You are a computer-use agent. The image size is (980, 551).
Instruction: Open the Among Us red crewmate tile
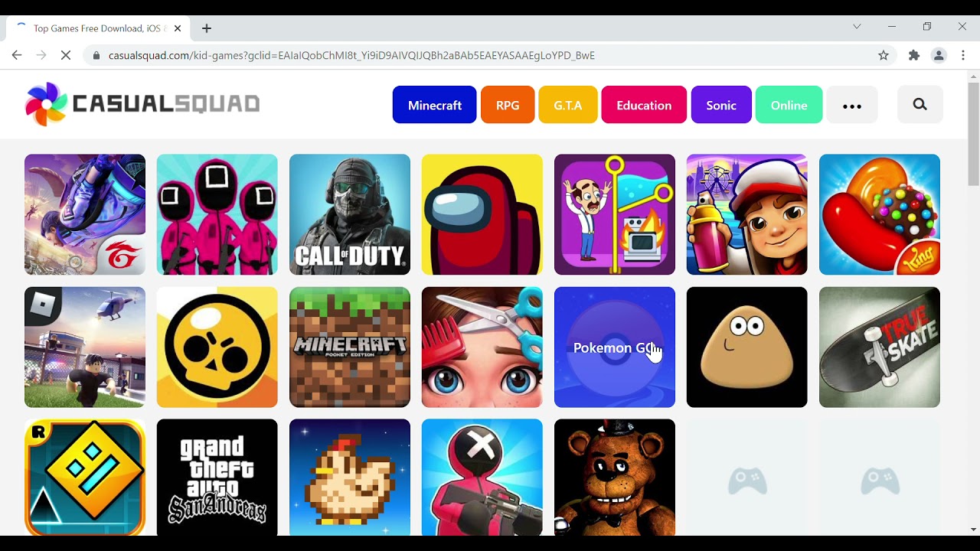pos(482,214)
